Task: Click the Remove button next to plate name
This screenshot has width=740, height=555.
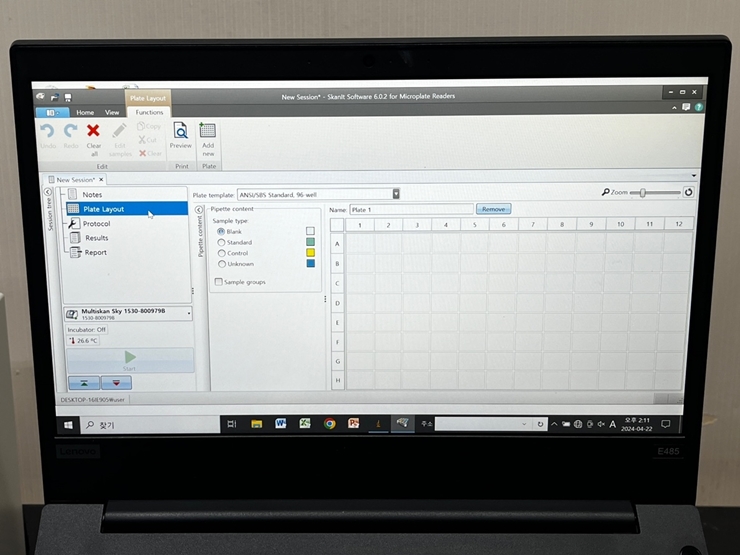Action: click(493, 209)
